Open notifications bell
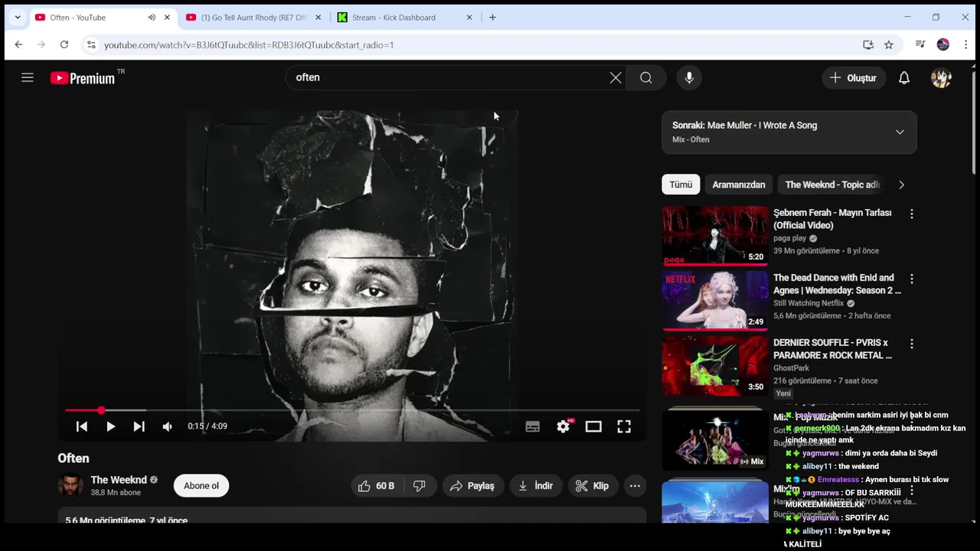Image resolution: width=980 pixels, height=551 pixels. coord(904,78)
